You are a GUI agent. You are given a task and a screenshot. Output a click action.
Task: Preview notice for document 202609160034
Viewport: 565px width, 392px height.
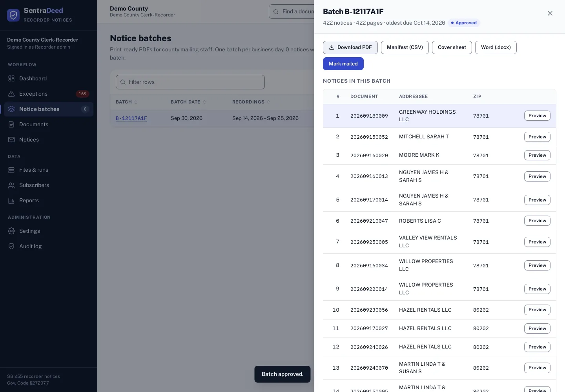tap(537, 265)
